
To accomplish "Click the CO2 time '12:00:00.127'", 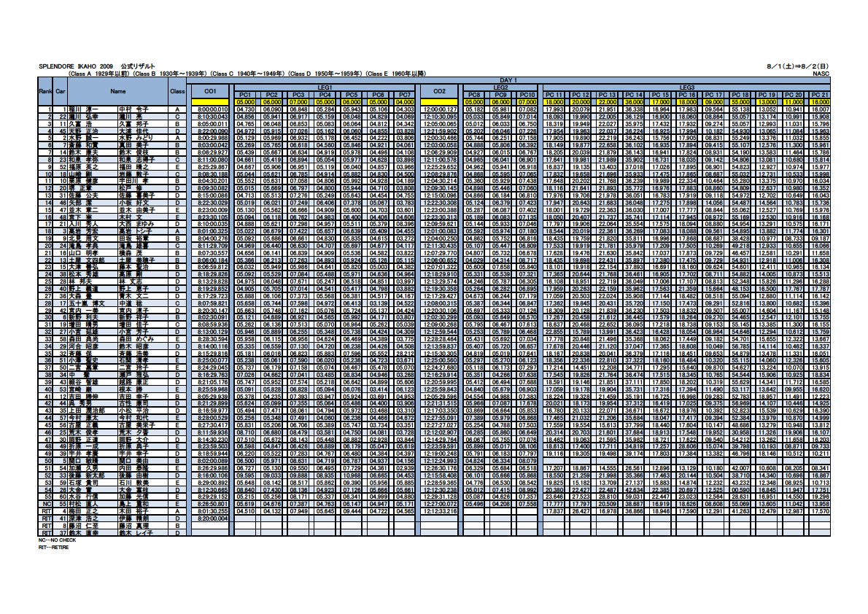I will (440, 109).
